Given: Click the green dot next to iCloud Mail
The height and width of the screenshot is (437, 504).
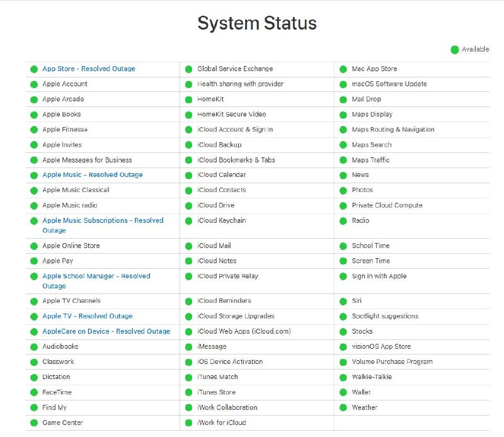Looking at the screenshot, I should click(188, 246).
